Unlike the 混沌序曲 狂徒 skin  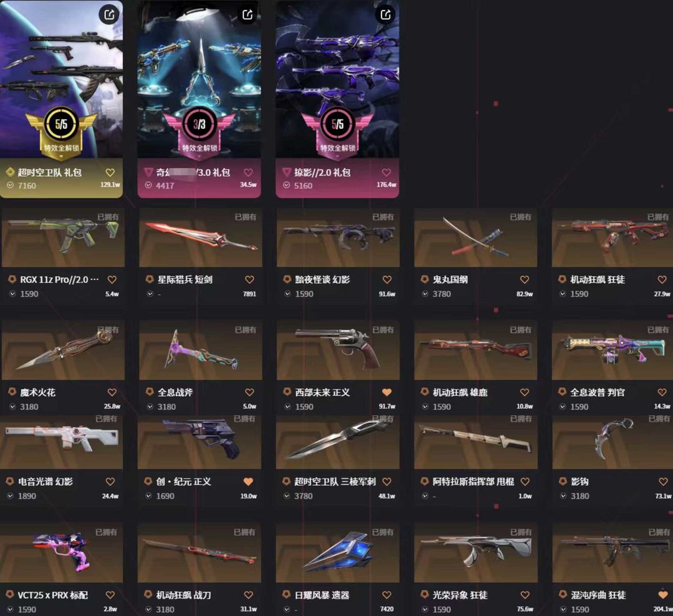coord(663,595)
